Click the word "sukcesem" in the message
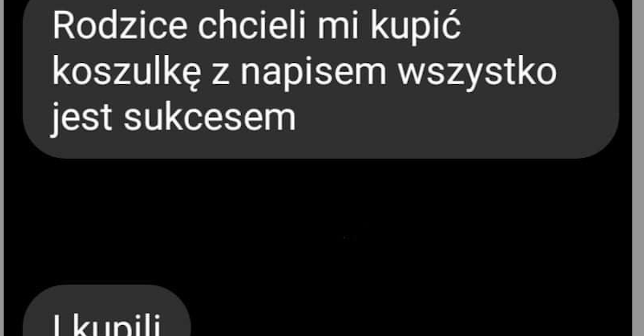644x336 pixels. click(x=210, y=117)
